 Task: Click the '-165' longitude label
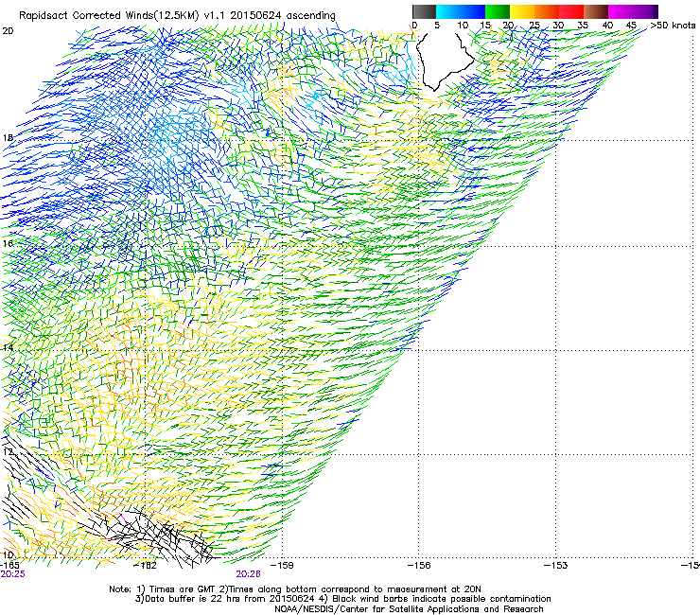[x=9, y=566]
